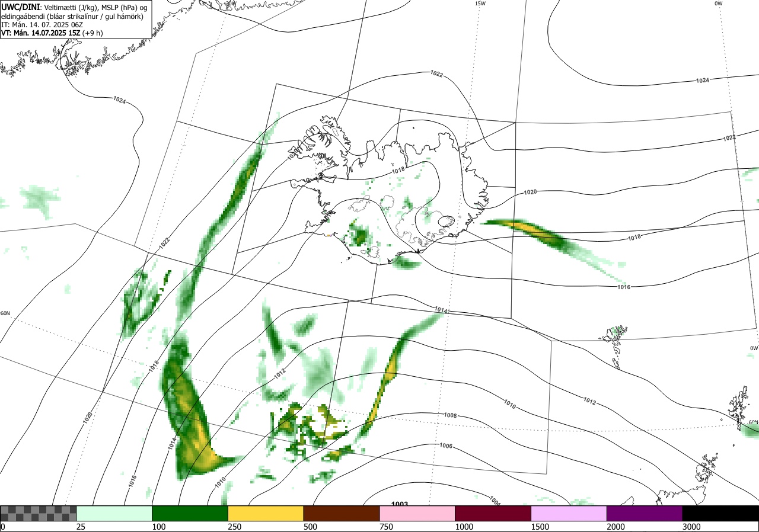Click the '250' legend scale value

(x=234, y=527)
